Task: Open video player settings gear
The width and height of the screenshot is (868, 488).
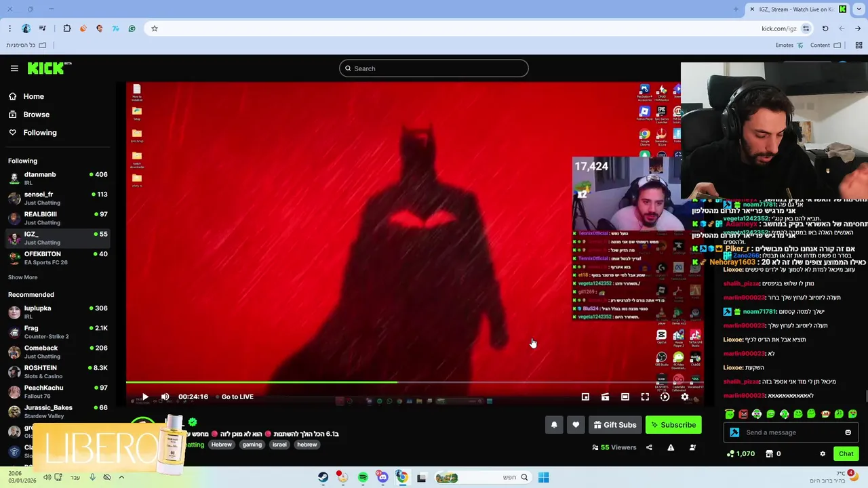Action: pos(685,396)
